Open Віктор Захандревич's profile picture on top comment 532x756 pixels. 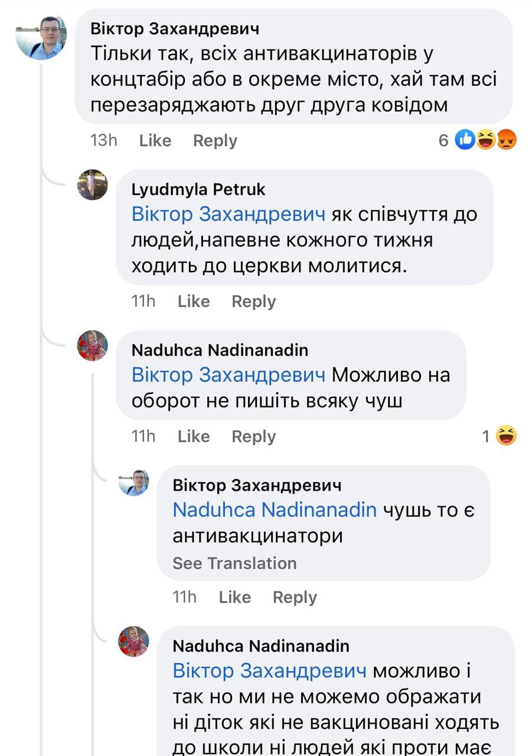click(41, 38)
